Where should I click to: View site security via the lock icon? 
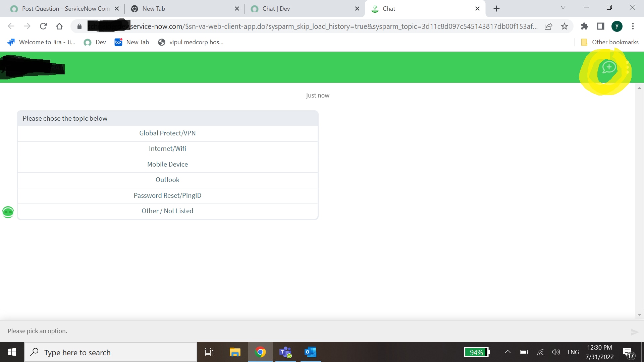pos(79,26)
